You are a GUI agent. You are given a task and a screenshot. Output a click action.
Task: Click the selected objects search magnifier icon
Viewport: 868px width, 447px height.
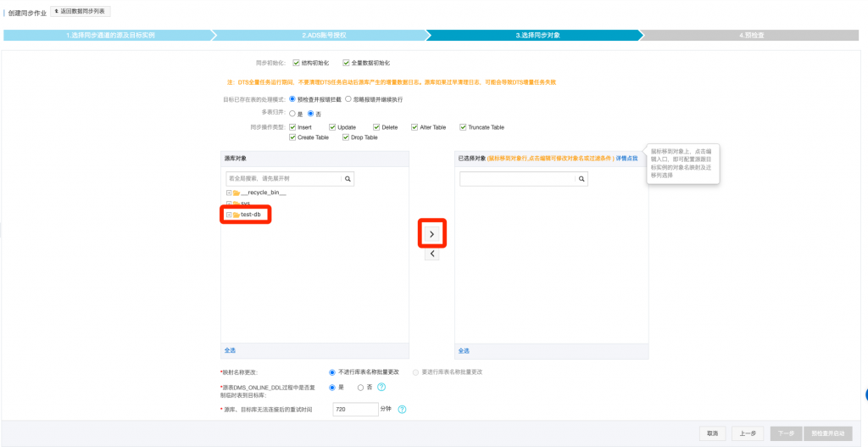[x=581, y=179]
